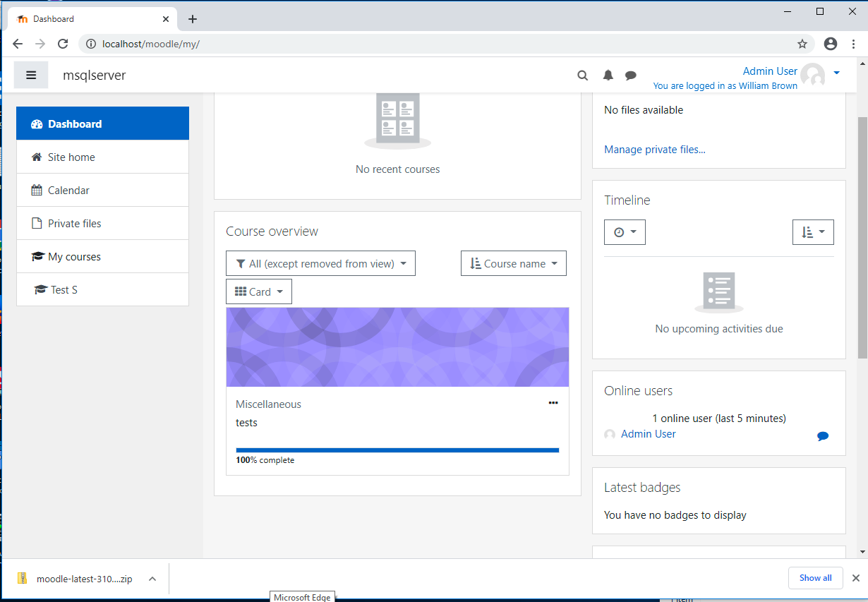Screen dimensions: 868x602
Task: Click the msqlserver site name
Action: (x=95, y=75)
